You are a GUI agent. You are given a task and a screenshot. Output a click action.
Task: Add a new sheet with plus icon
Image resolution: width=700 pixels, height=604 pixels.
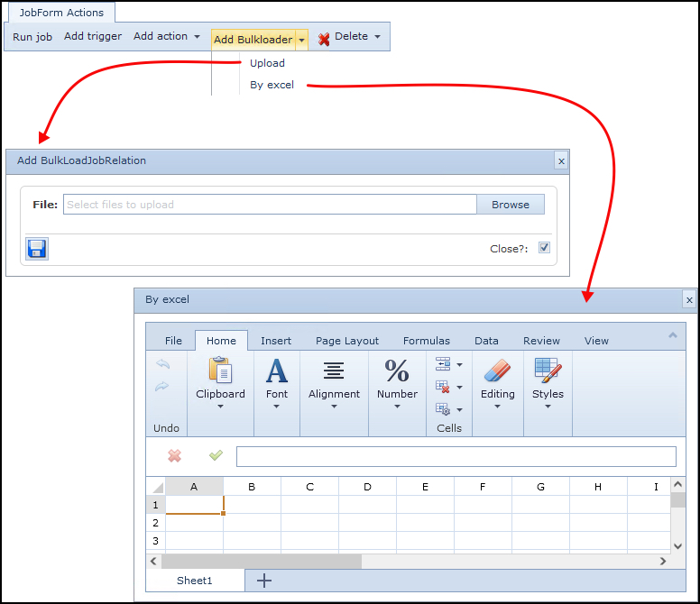[264, 581]
